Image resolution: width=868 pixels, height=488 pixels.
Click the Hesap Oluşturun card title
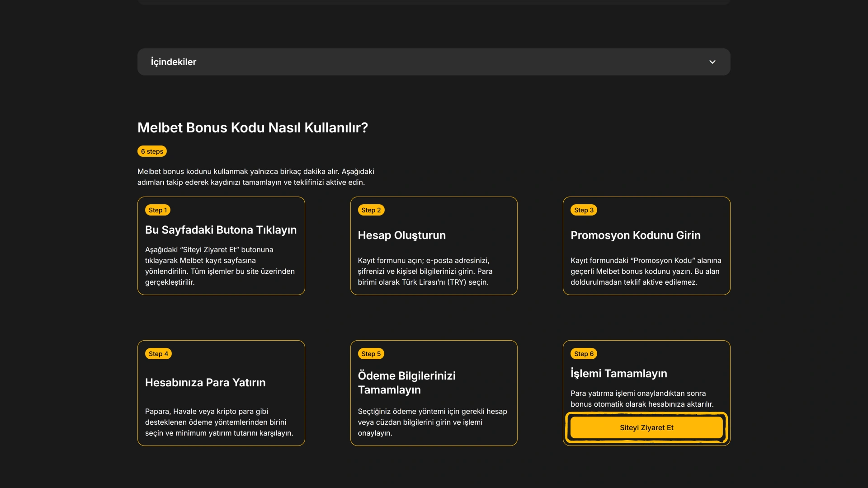pos(401,235)
